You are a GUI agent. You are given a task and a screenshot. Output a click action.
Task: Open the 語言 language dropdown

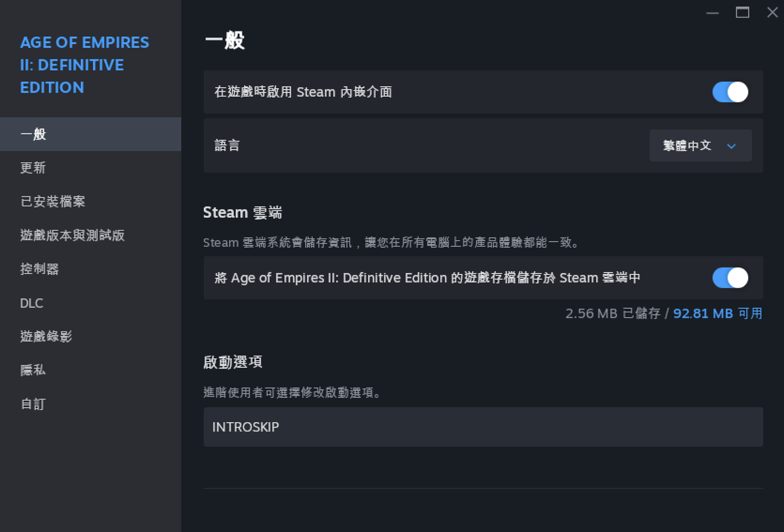tap(700, 146)
